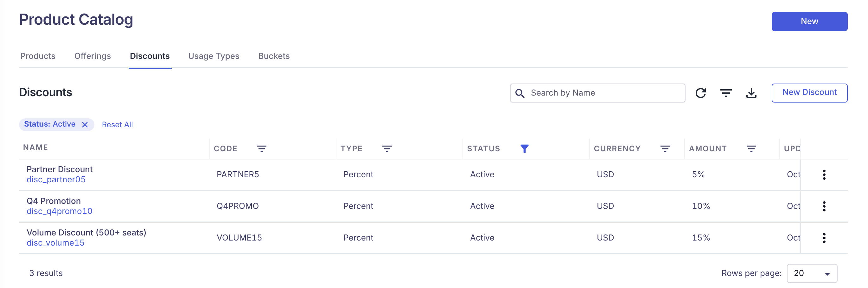Screen dimensions: 868x288
Task: Open the CODE column filter
Action: click(x=261, y=148)
